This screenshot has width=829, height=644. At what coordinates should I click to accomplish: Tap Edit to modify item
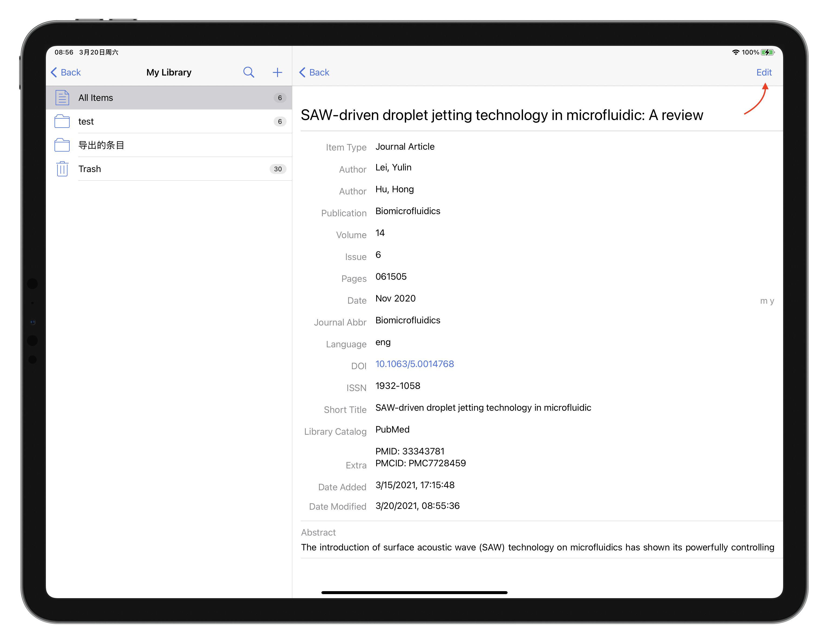tap(764, 73)
